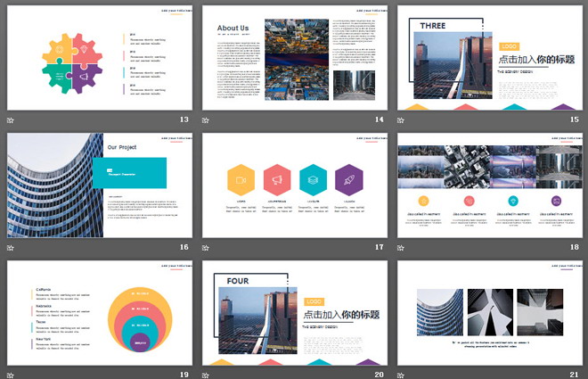Click animation star icon under slide 13
Image resolution: width=588 pixels, height=379 pixels.
[x=11, y=120]
